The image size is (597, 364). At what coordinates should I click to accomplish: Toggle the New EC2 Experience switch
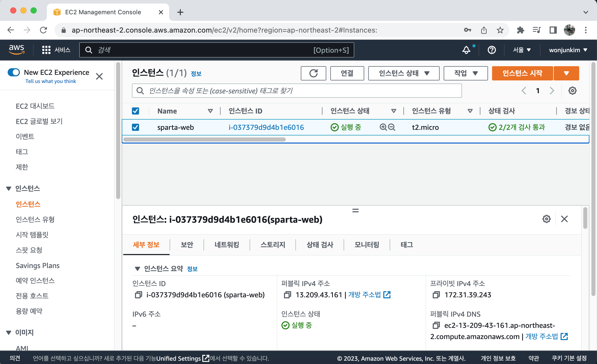click(14, 72)
